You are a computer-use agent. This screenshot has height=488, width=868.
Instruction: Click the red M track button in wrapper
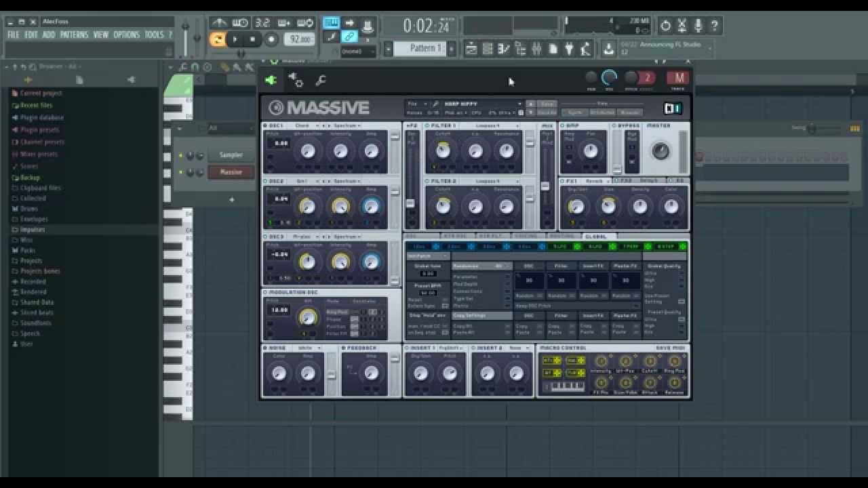(x=678, y=77)
